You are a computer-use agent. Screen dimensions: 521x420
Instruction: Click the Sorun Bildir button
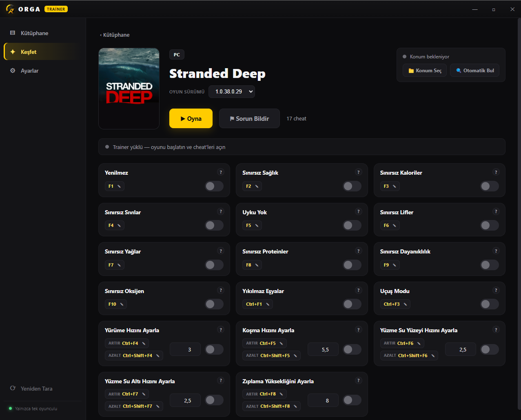[249, 118]
